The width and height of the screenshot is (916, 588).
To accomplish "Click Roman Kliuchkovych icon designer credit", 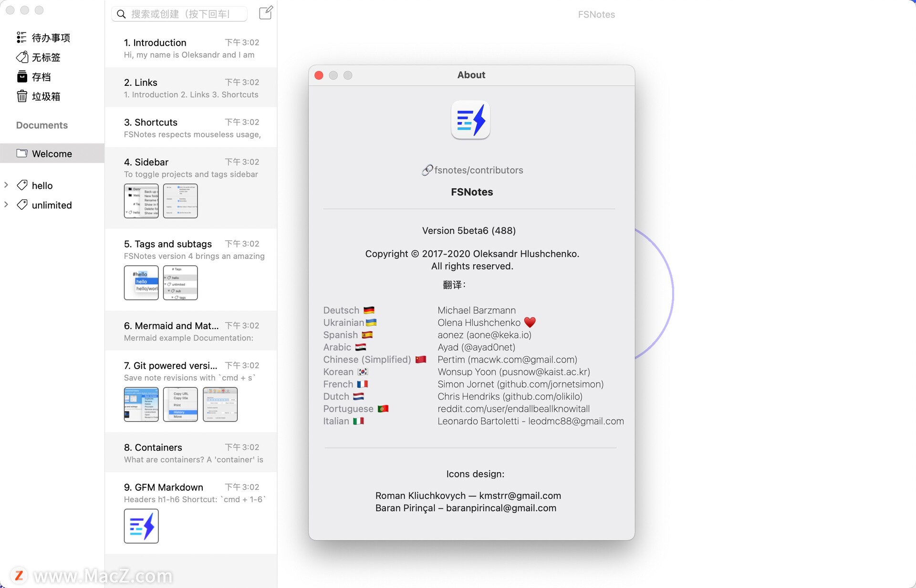I will [468, 495].
